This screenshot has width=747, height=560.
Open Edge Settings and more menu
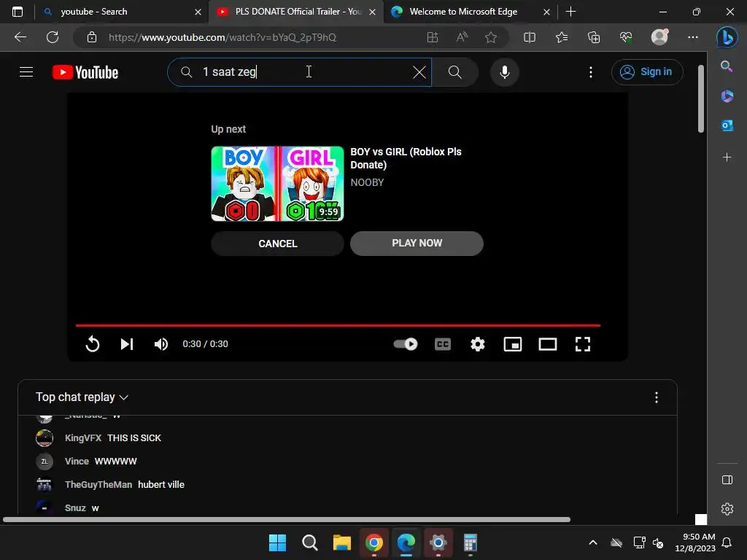click(x=693, y=37)
